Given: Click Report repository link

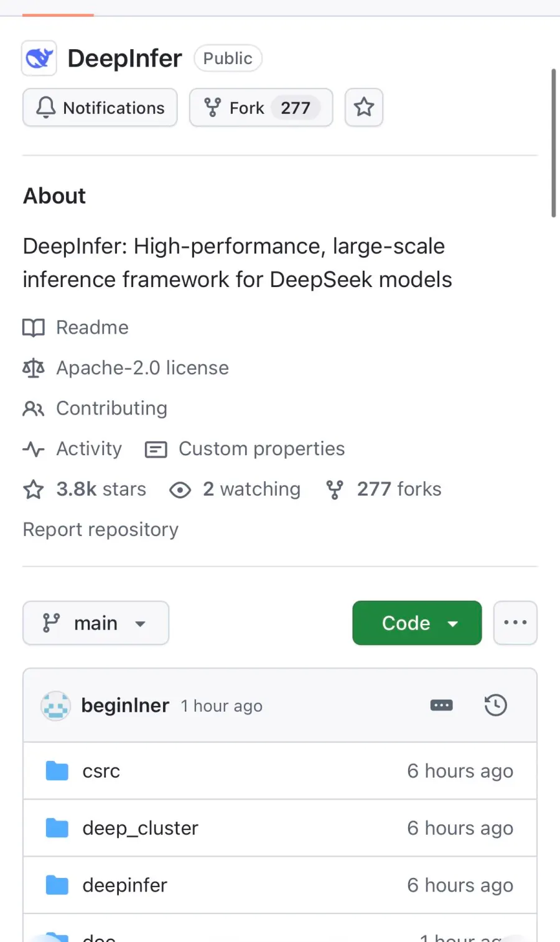Looking at the screenshot, I should [x=101, y=530].
